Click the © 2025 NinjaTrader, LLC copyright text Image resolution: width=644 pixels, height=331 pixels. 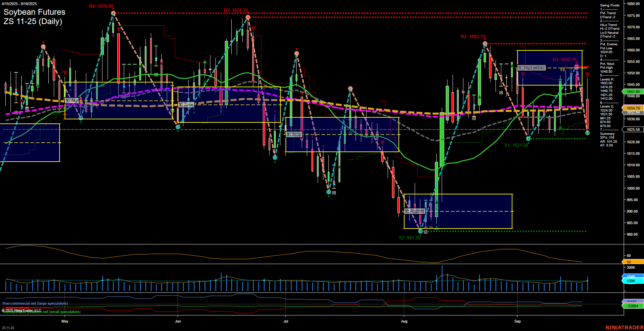click(21, 310)
